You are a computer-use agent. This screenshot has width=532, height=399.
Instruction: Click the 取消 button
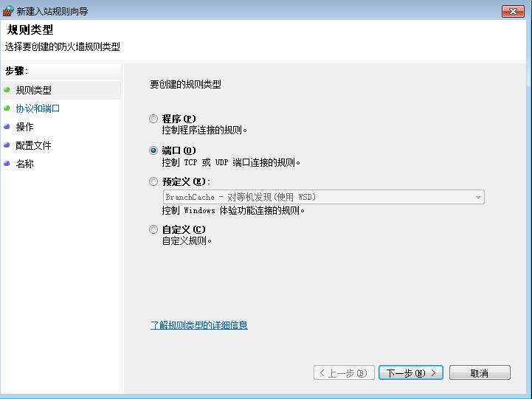coord(480,372)
